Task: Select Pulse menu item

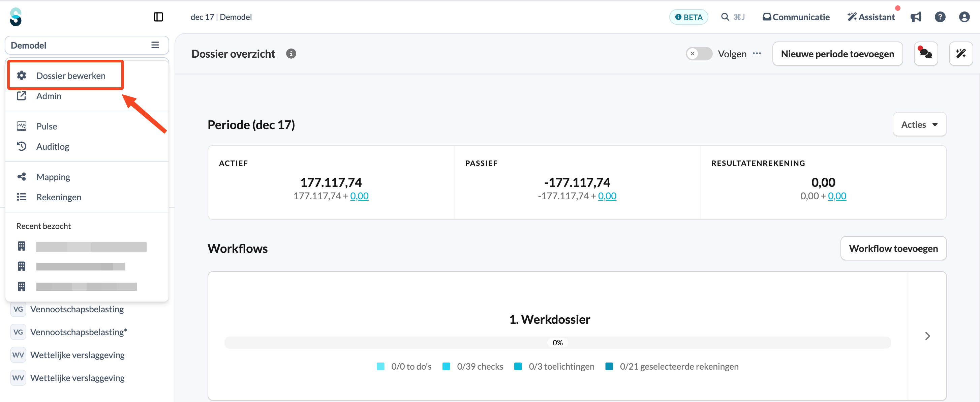Action: (x=87, y=126)
